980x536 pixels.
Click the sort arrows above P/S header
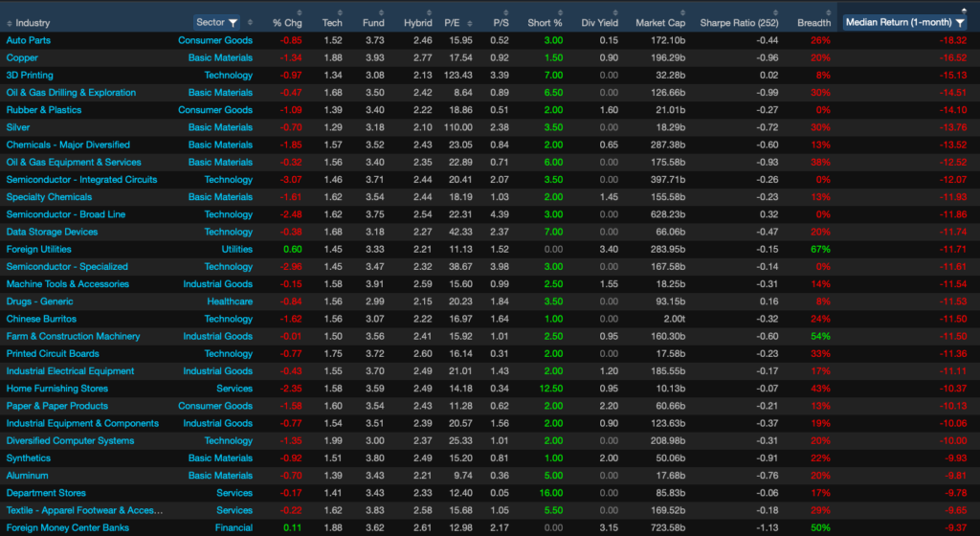tap(505, 12)
